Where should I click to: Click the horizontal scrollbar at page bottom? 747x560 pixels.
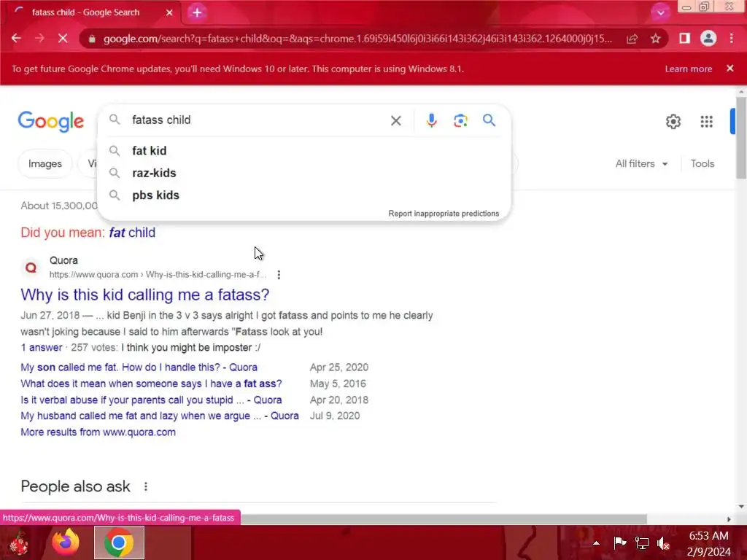click(x=443, y=519)
